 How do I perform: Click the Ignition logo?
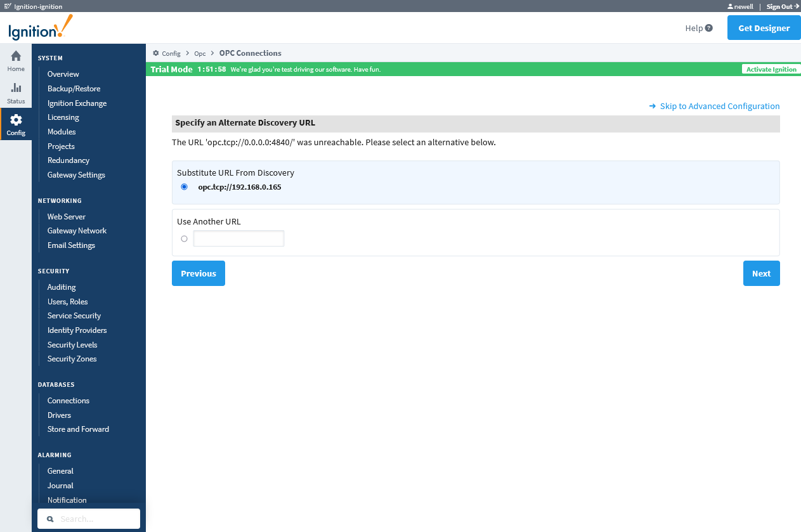click(41, 28)
